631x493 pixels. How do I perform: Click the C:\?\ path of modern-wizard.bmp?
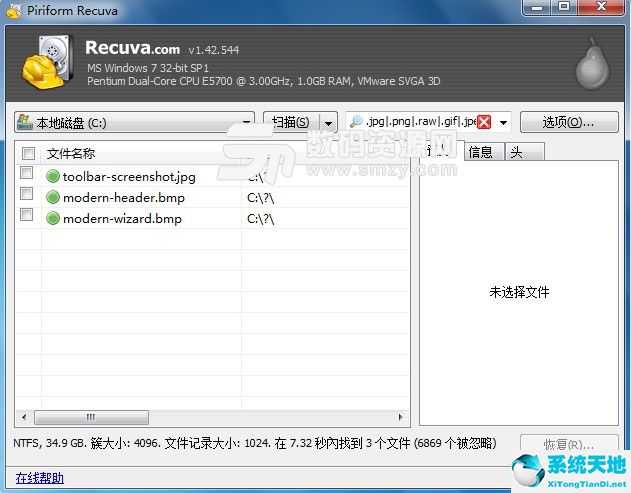pos(260,219)
